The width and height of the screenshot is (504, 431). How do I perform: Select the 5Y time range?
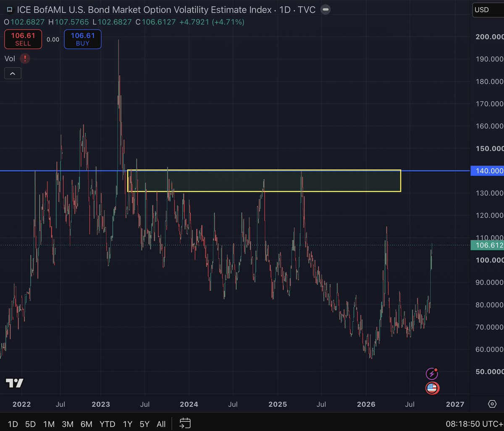(144, 424)
